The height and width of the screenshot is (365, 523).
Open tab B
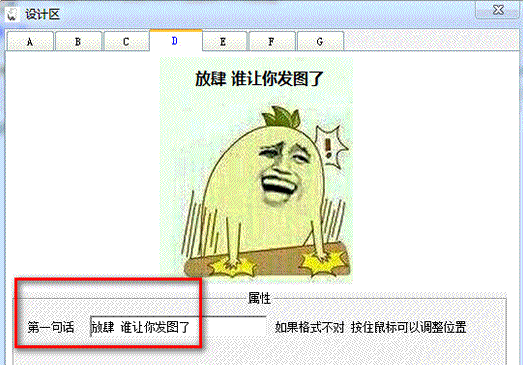tap(78, 42)
